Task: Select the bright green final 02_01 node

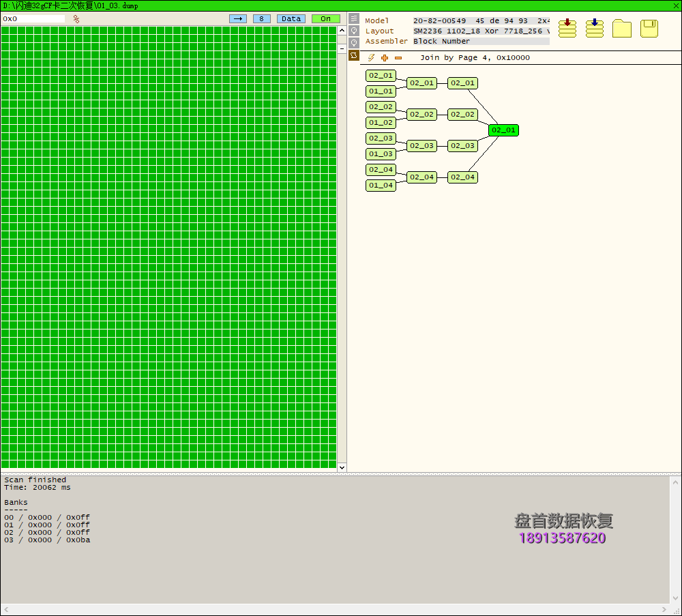Action: 503,130
